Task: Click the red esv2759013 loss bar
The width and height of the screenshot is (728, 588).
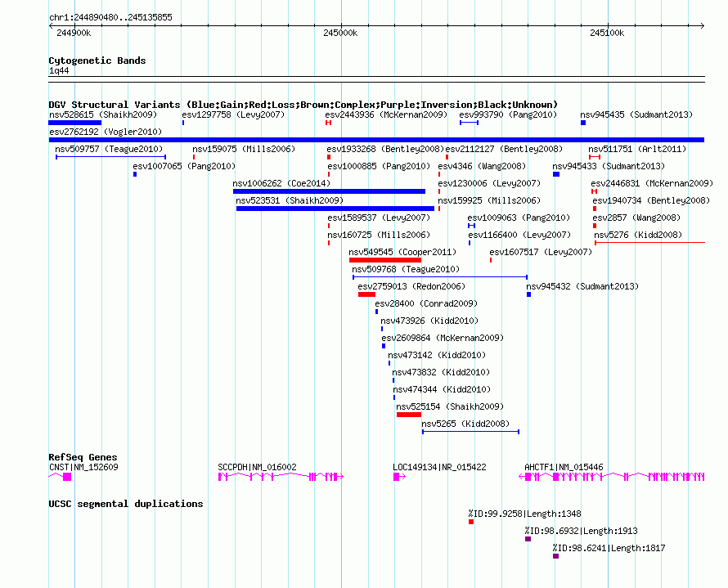Action: [x=366, y=294]
